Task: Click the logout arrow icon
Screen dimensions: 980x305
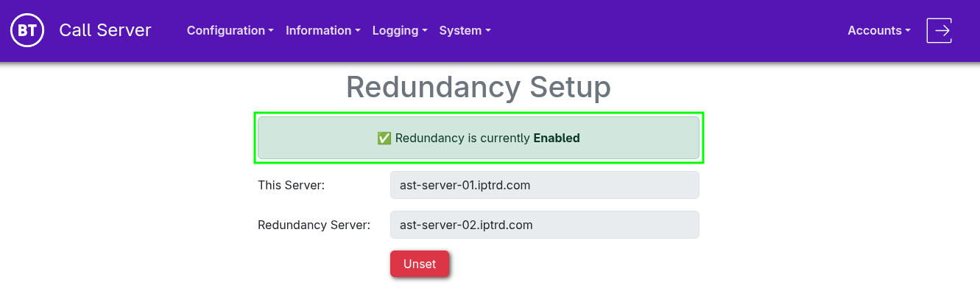Action: 940,30
